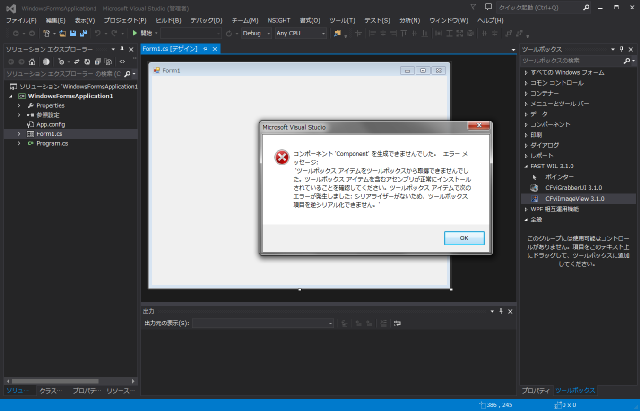Click the Redo toolbar icon
640x411 pixels.
click(x=114, y=33)
